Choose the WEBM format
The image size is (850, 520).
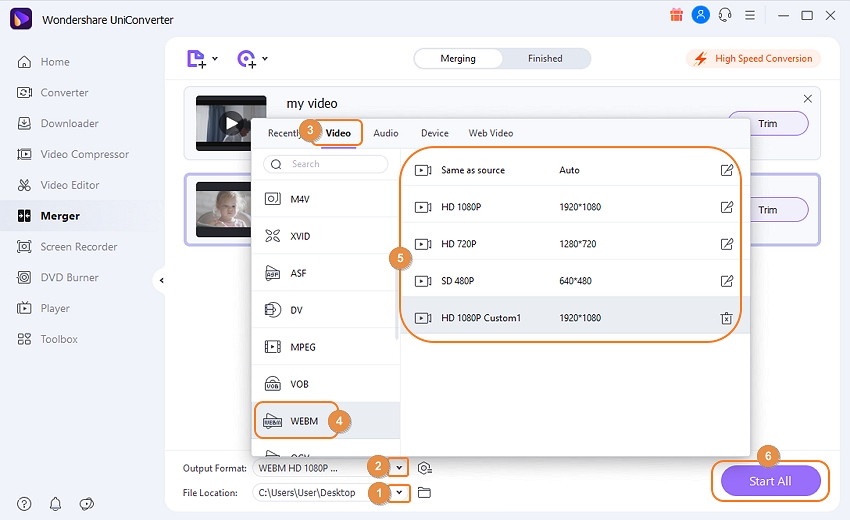coord(326,421)
